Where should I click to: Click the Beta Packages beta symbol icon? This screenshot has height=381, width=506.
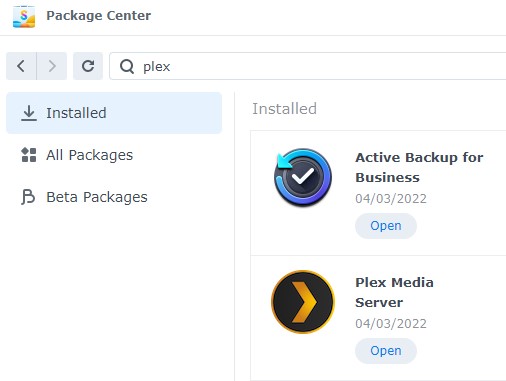click(28, 197)
